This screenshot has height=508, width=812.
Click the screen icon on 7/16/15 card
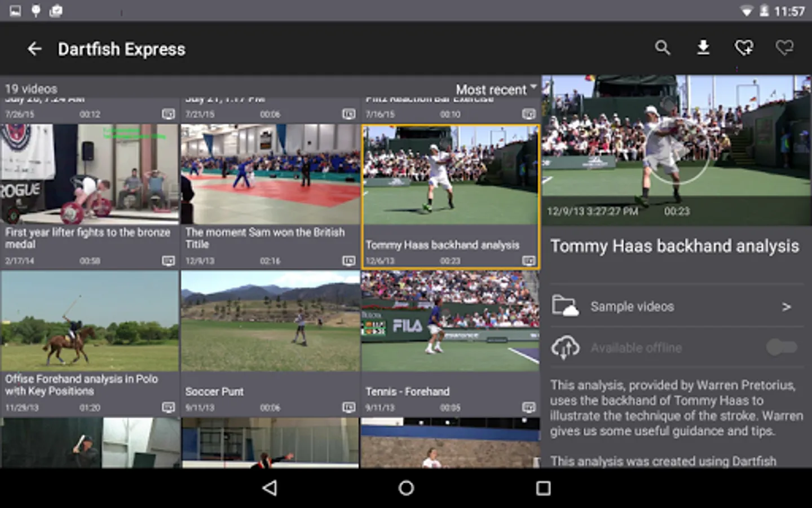[x=528, y=114]
